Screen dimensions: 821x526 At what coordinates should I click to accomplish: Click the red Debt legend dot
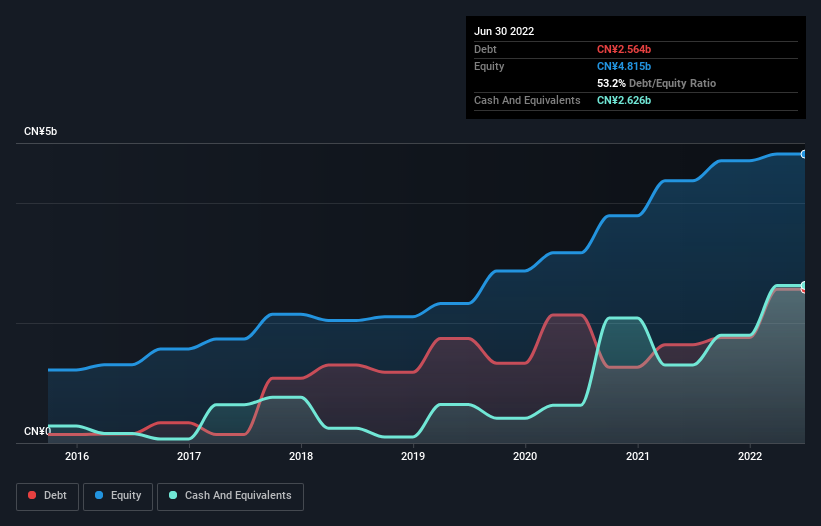pos(32,495)
